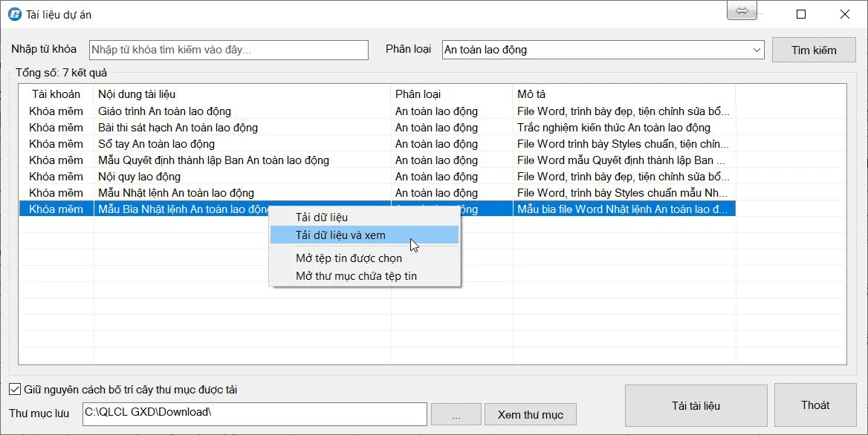Select Mẫu Quyết định thành lập Ban row
Screen dimensions: 868x435
coord(377,160)
